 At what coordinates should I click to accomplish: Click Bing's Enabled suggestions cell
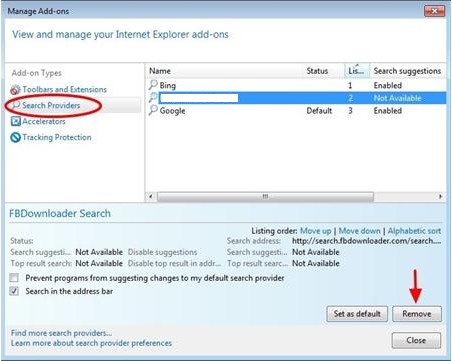tap(388, 85)
